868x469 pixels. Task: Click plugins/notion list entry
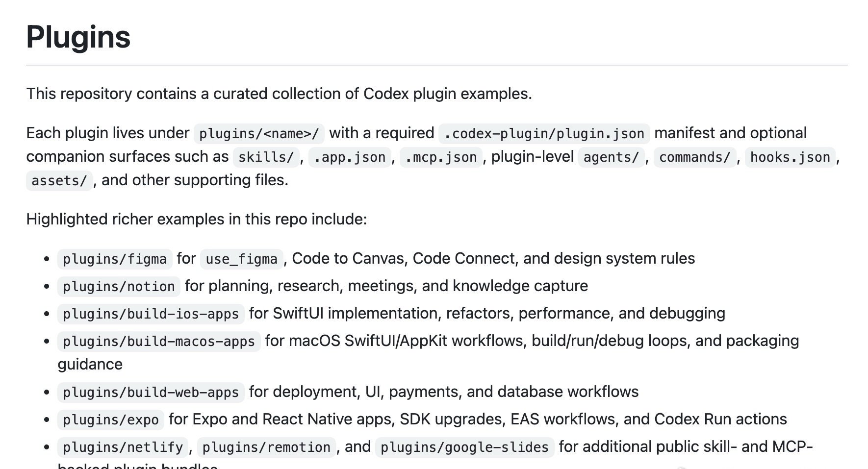(119, 287)
